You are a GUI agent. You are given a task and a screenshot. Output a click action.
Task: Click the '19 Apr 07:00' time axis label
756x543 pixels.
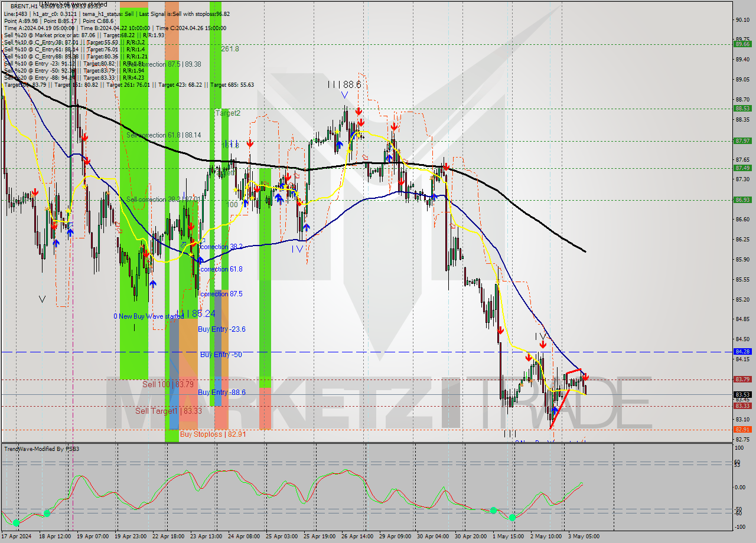tap(93, 537)
